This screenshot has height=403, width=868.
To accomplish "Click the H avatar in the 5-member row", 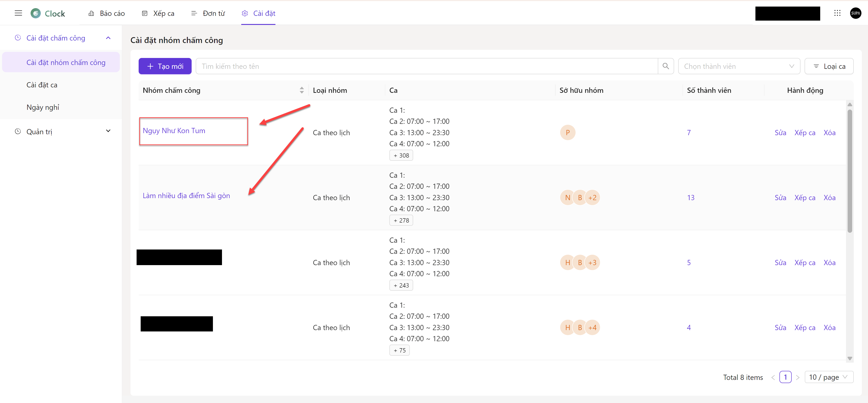I will pyautogui.click(x=567, y=263).
